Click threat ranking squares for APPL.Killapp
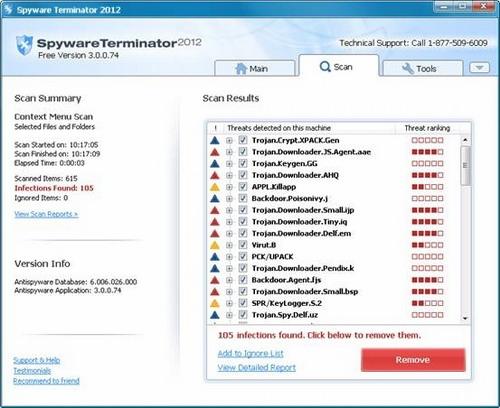Viewport: 500px width, 408px height. click(428, 187)
